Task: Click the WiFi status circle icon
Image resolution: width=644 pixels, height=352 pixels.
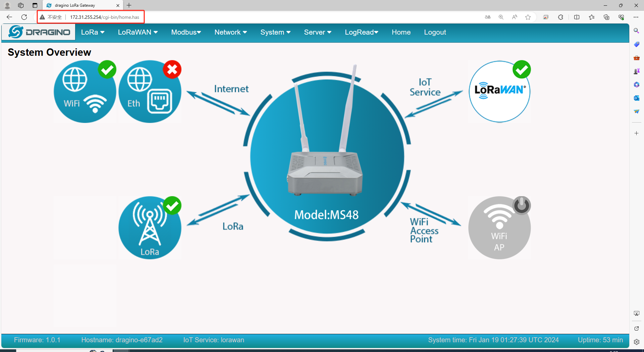Action: 85,91
